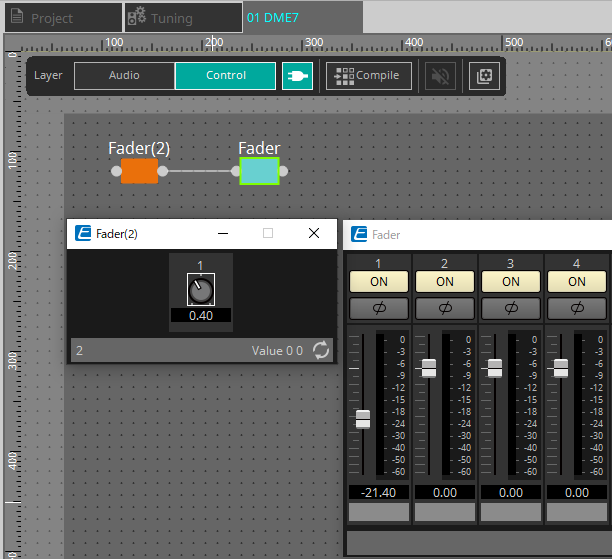This screenshot has height=559, width=612.
Task: Toggle phase invert on channel 3
Action: pyautogui.click(x=511, y=308)
